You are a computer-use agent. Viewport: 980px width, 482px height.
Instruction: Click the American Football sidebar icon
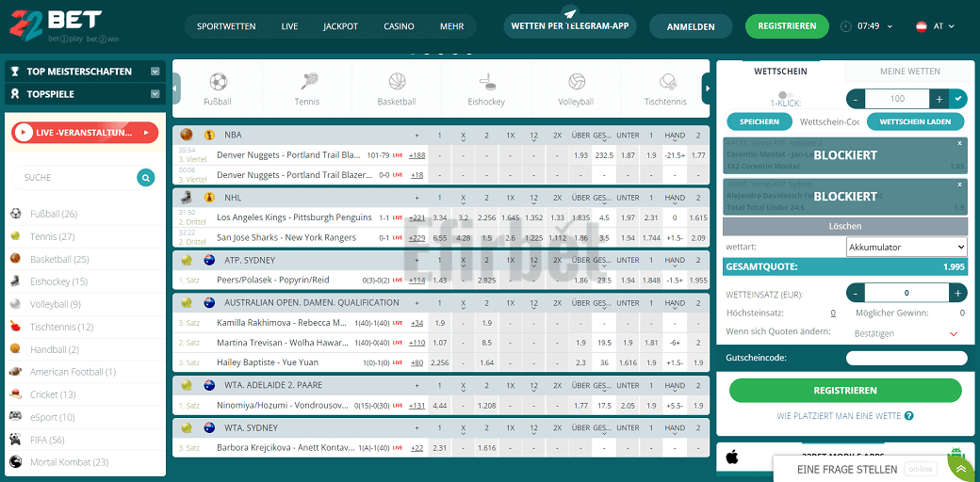pos(16,372)
